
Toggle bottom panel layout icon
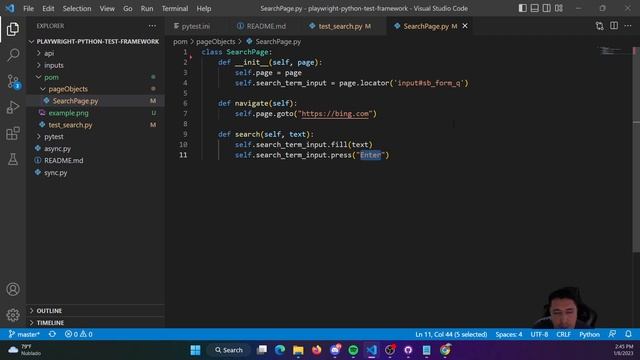pyautogui.click(x=534, y=8)
